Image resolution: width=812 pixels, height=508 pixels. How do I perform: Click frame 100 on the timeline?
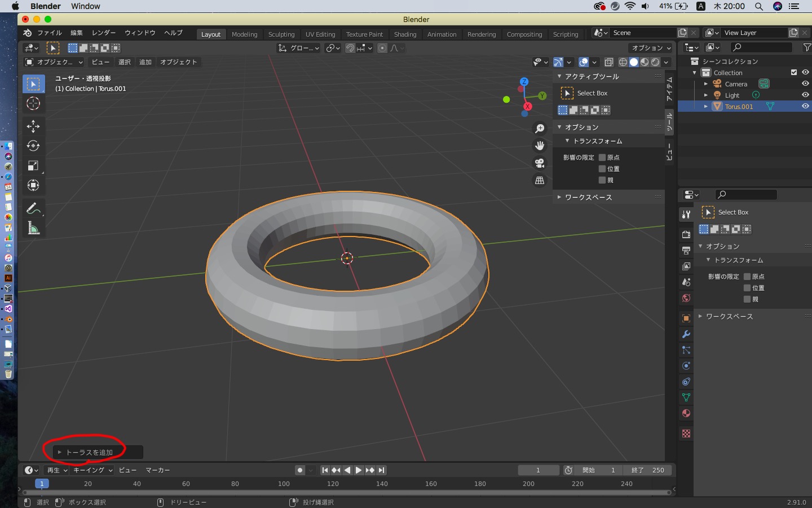(x=284, y=484)
